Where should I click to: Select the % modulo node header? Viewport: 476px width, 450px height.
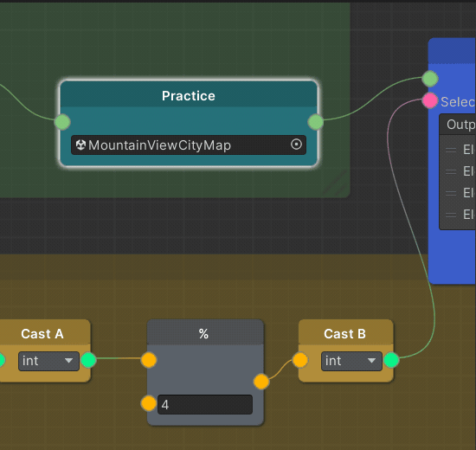[205, 332]
